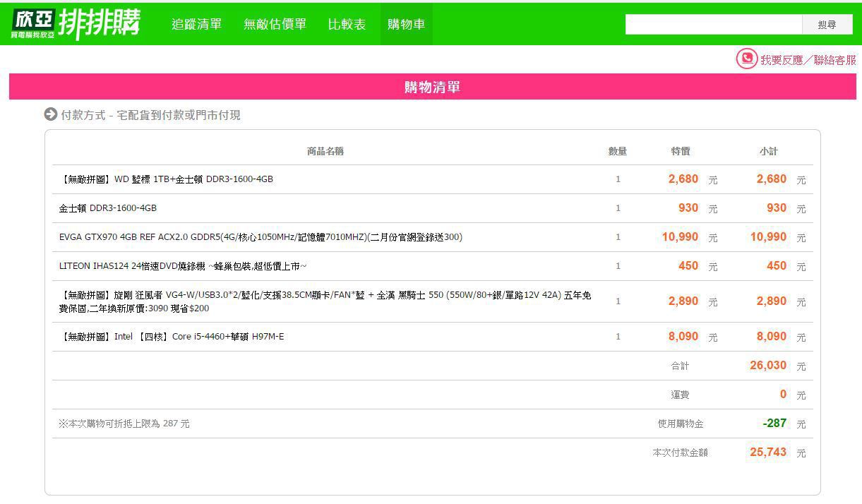Click the 合計 total value 26,030
Screen dimensions: 862x504
point(768,366)
